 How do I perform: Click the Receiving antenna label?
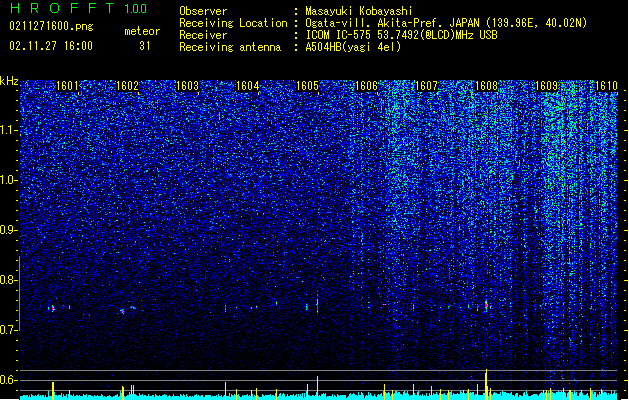(230, 47)
